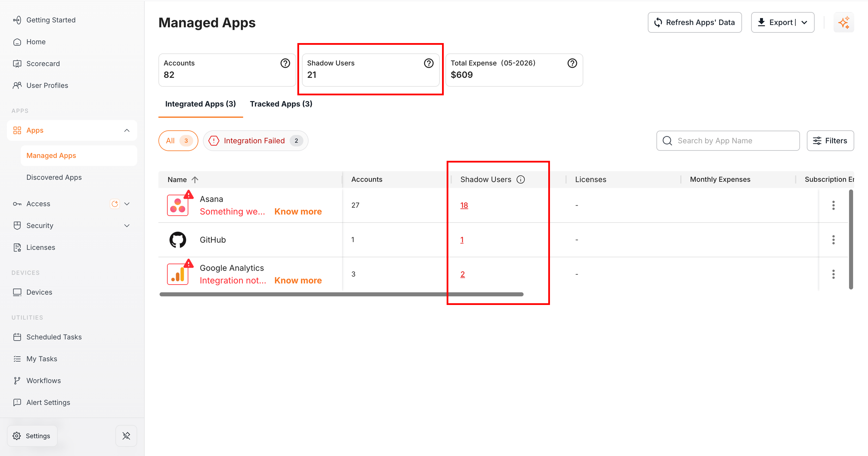868x456 pixels.
Task: Click the Monthly Expenses column header
Action: [x=720, y=180]
